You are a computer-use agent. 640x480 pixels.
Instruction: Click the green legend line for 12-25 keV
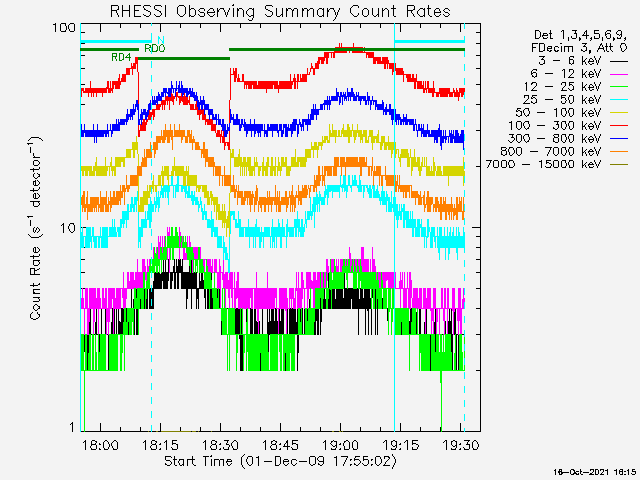click(x=619, y=87)
